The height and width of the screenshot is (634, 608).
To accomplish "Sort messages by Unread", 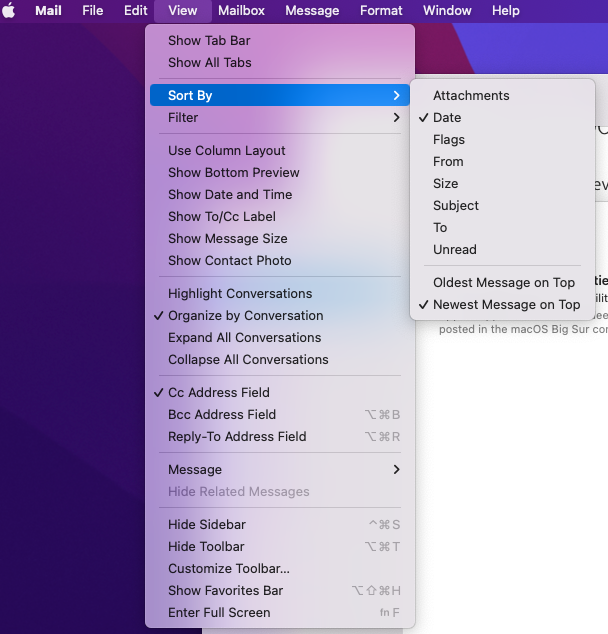I will pyautogui.click(x=502, y=250).
